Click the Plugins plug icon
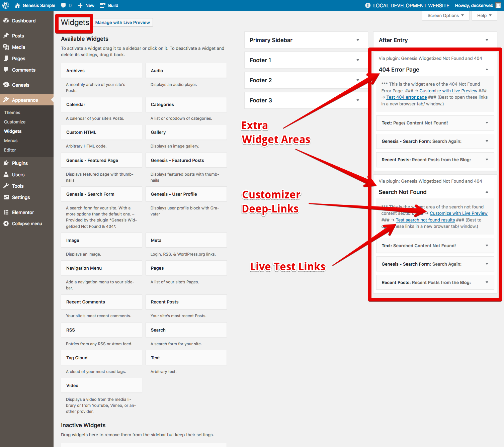504x447 pixels. [x=6, y=163]
